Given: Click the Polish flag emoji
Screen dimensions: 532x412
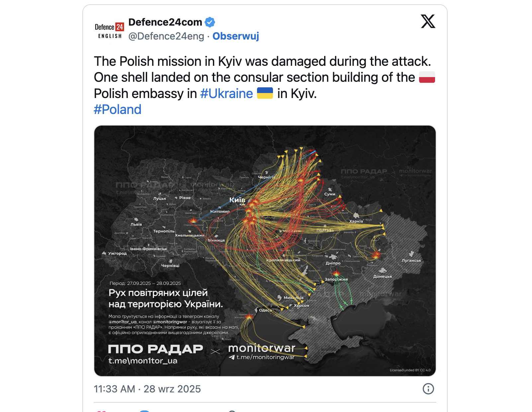Looking at the screenshot, I should [427, 77].
